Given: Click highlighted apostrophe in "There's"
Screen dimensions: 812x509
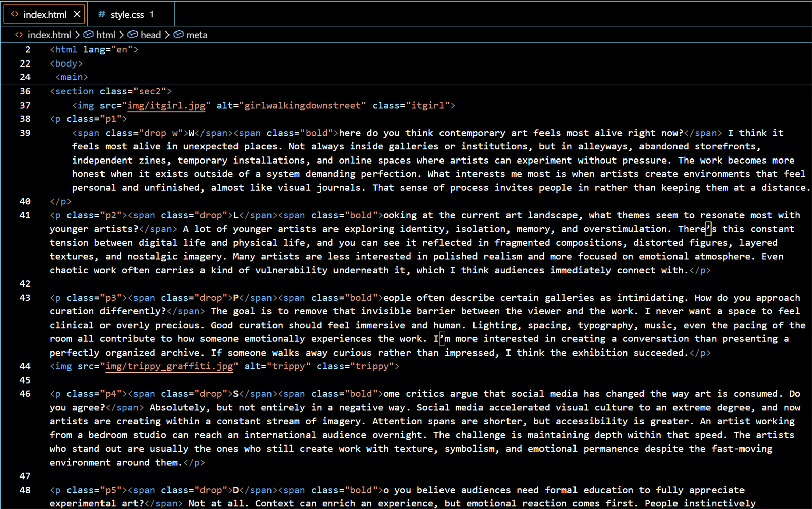Looking at the screenshot, I should tap(708, 229).
